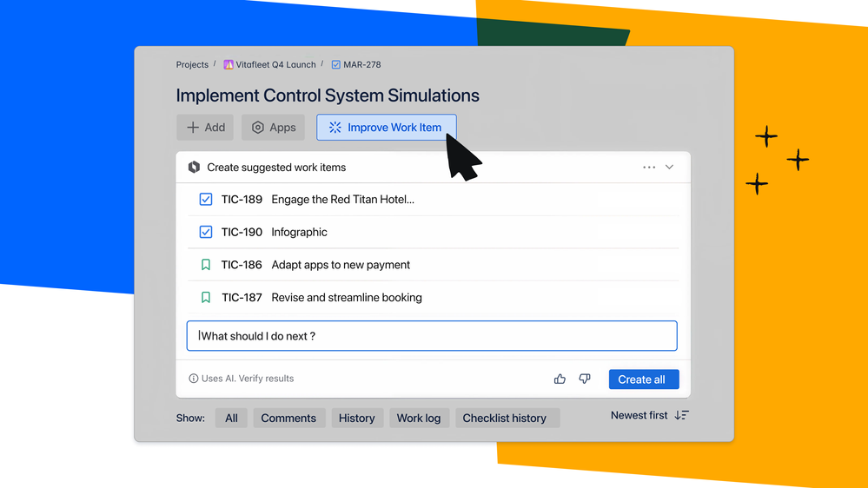
Task: Select the TIC-190 Infographic item
Action: pos(433,232)
